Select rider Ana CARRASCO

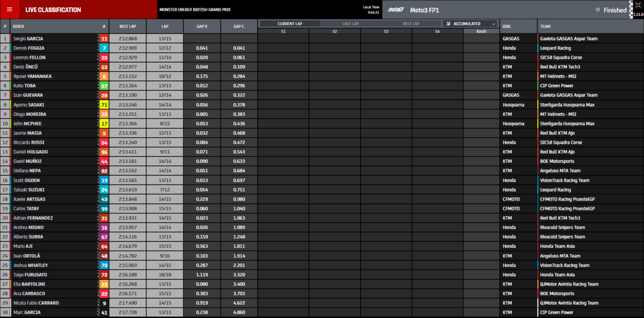point(29,294)
